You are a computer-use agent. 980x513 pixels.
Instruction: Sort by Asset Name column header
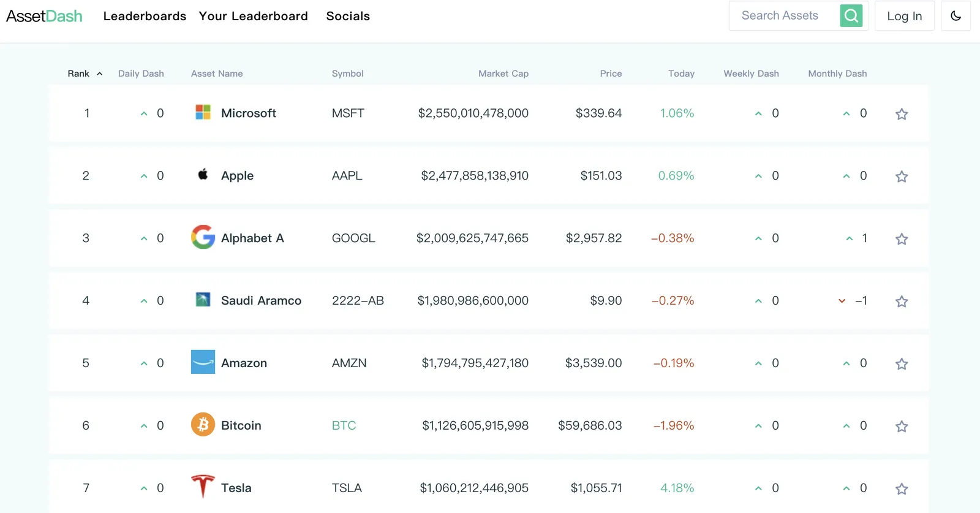[x=217, y=74]
